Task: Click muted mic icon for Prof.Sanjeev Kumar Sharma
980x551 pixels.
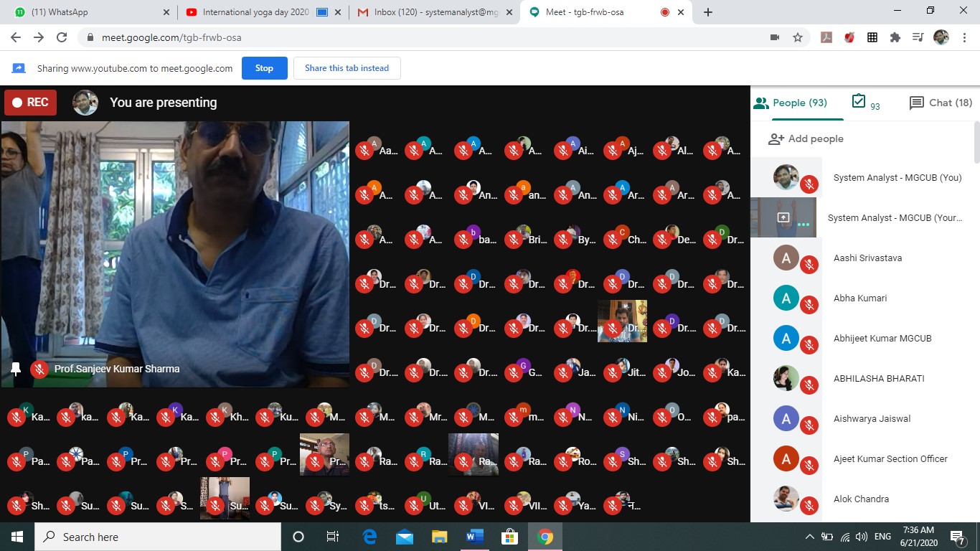Action: 40,369
